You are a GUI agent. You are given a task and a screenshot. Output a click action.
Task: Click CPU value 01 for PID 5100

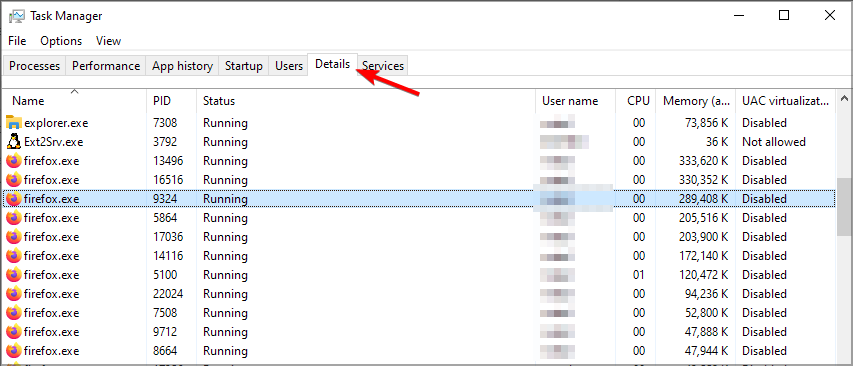(639, 275)
